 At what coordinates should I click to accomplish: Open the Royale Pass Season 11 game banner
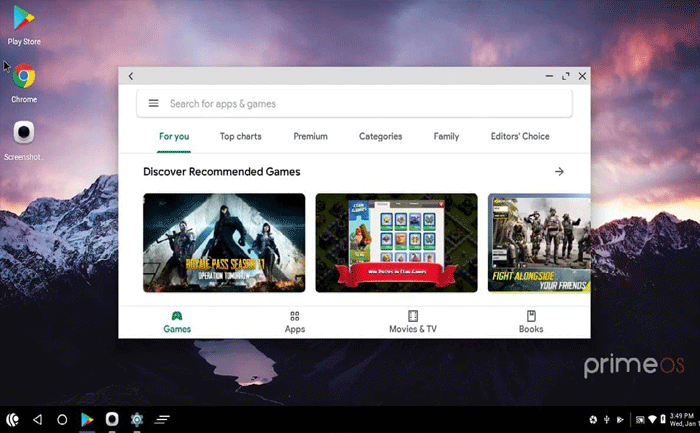pos(224,243)
